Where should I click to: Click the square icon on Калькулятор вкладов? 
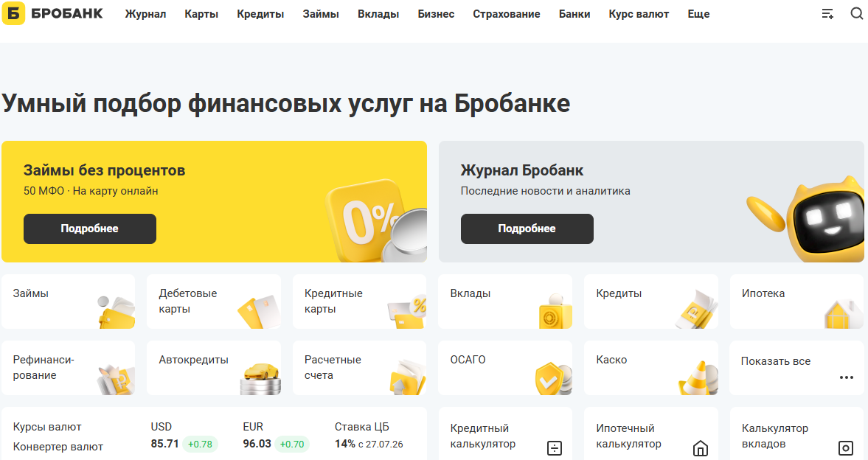click(846, 447)
